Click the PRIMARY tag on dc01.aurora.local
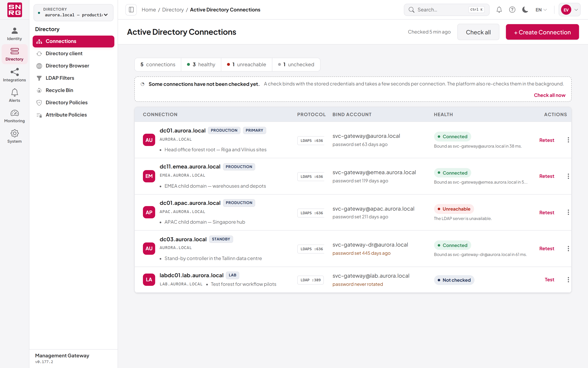Image resolution: width=588 pixels, height=368 pixels. [254, 130]
